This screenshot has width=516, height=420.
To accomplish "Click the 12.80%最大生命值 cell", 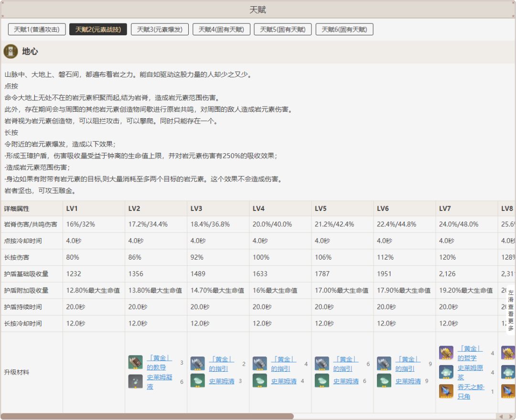I will (94, 291).
